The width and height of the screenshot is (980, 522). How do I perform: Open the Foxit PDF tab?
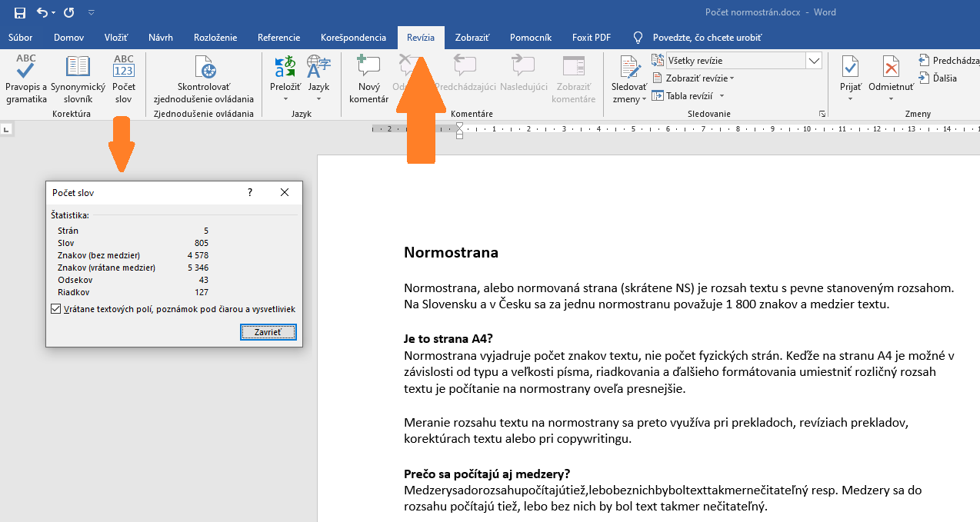tap(592, 38)
